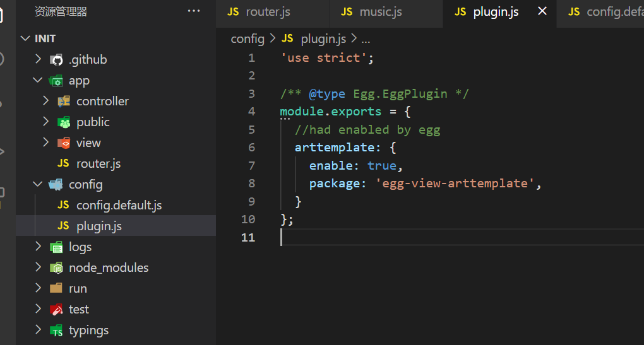644x345 pixels.
Task: Expand the controller folder chevron
Action: [x=46, y=100]
